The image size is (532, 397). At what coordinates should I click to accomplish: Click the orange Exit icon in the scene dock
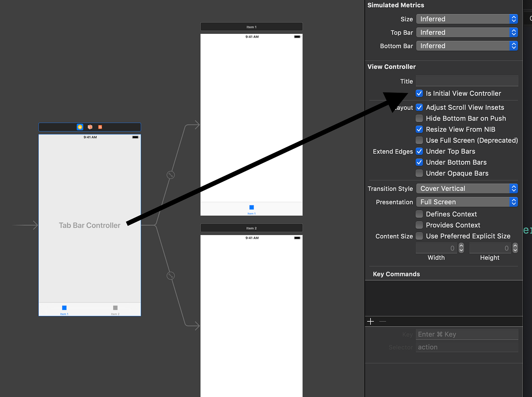click(x=100, y=127)
